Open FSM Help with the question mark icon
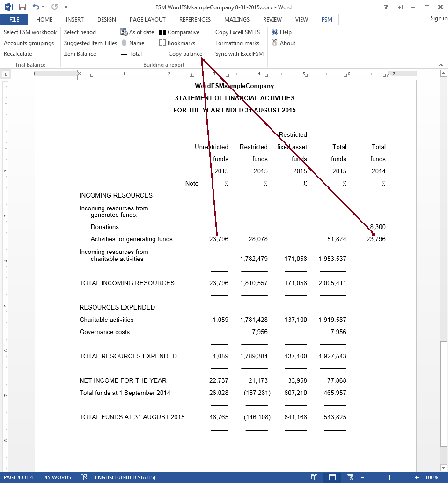The width and height of the screenshot is (448, 483). [275, 32]
